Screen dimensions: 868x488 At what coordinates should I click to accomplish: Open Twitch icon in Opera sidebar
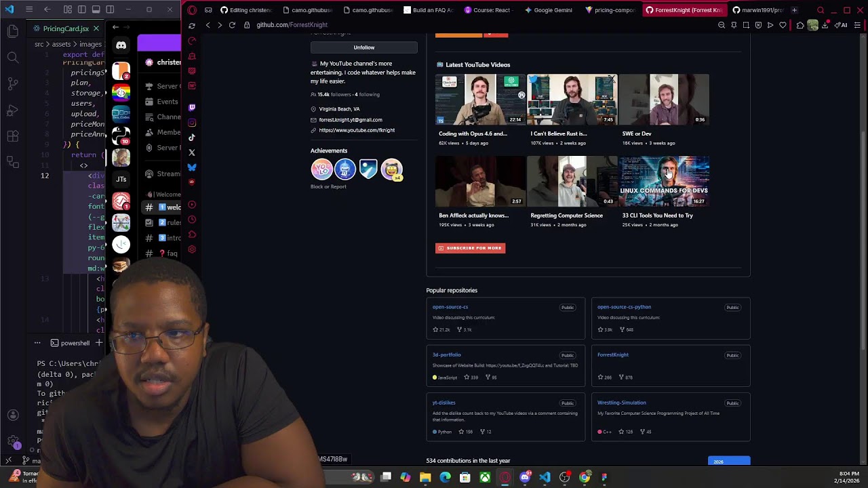point(192,107)
